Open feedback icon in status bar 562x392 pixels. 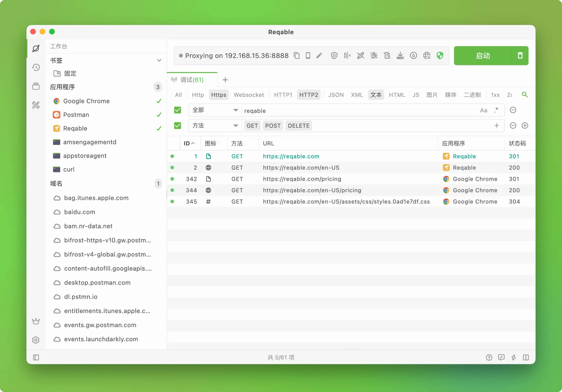click(x=501, y=357)
